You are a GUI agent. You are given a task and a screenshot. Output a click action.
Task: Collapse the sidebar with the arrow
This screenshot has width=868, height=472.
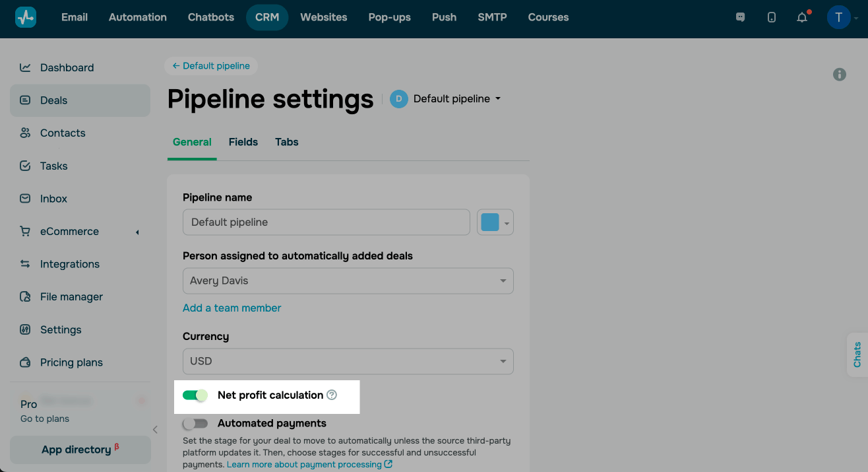click(x=155, y=430)
